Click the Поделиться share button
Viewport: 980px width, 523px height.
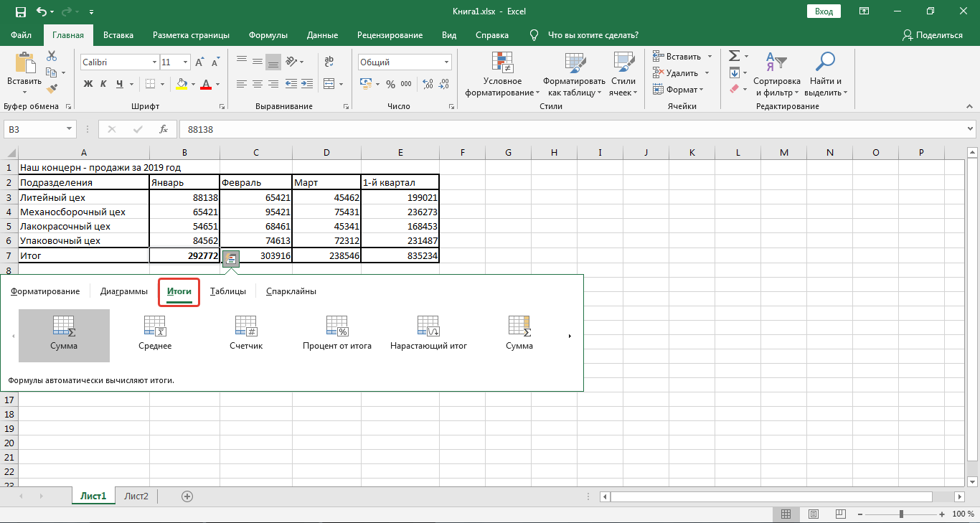[933, 35]
